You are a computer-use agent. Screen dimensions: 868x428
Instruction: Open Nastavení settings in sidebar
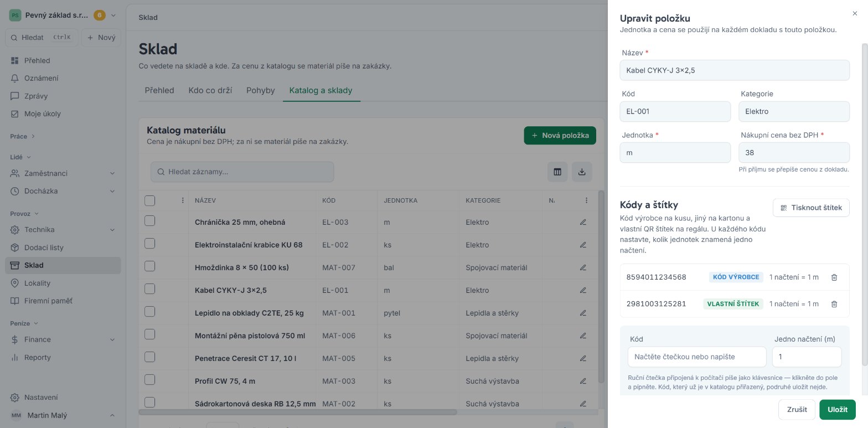coord(63,397)
